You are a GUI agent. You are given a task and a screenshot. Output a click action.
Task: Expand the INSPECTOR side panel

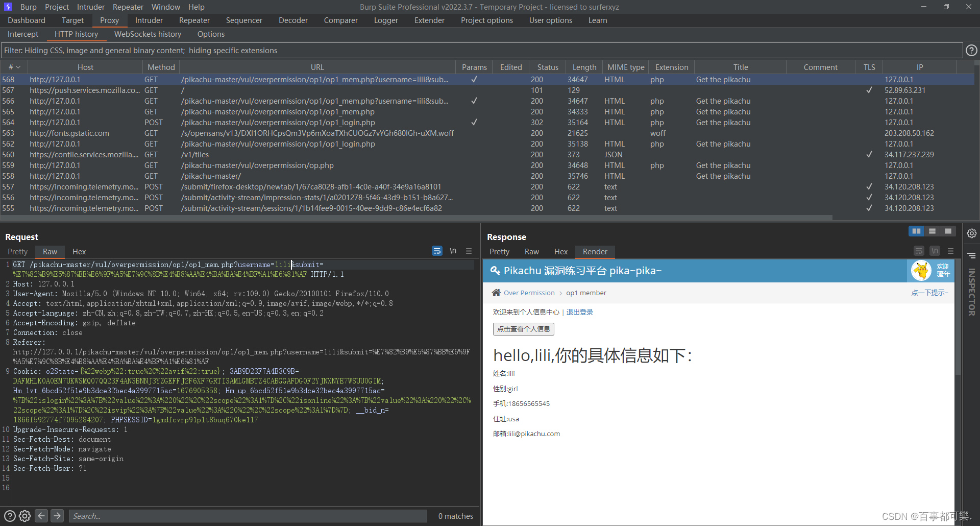pyautogui.click(x=971, y=292)
